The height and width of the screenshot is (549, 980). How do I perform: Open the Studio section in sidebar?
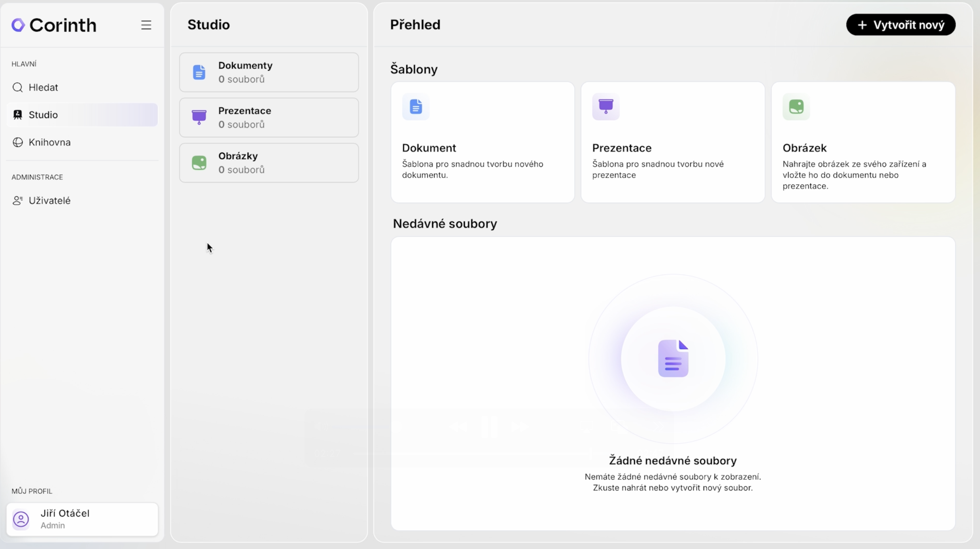pyautogui.click(x=82, y=115)
